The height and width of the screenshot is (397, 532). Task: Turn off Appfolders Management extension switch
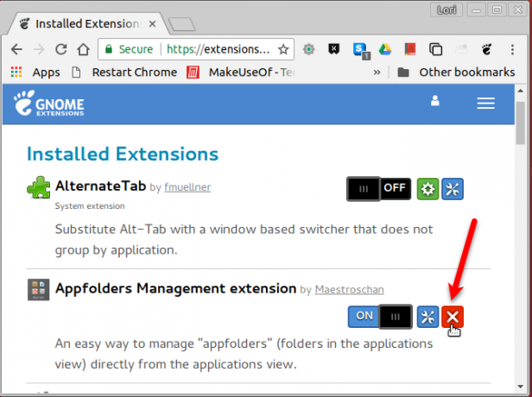coord(380,317)
